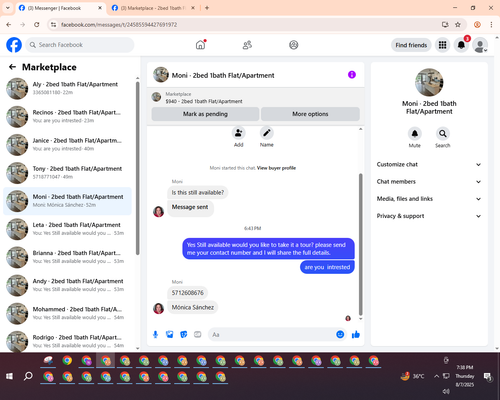Screen dimensions: 500x400
Task: Add people to the chat
Action: pos(239,133)
